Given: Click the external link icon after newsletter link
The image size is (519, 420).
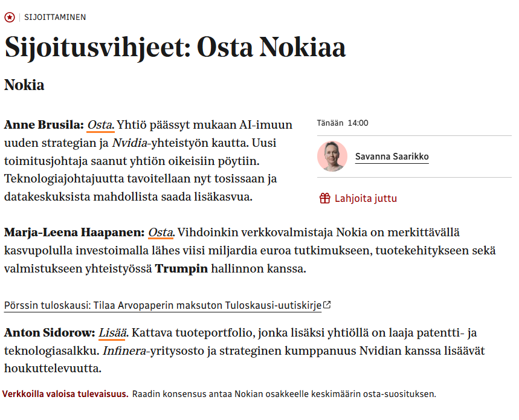Looking at the screenshot, I should coord(327,305).
